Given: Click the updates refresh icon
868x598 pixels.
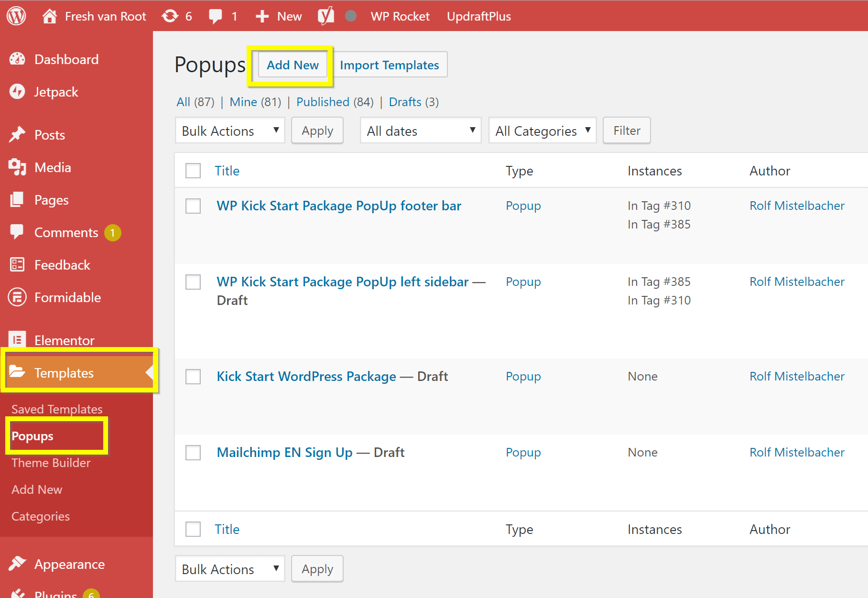Looking at the screenshot, I should coord(170,16).
